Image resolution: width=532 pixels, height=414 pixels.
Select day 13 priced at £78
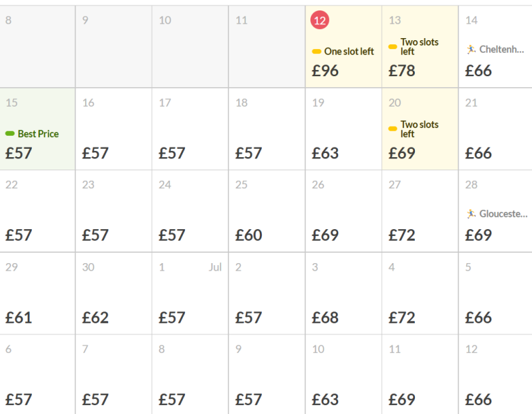[x=420, y=46]
